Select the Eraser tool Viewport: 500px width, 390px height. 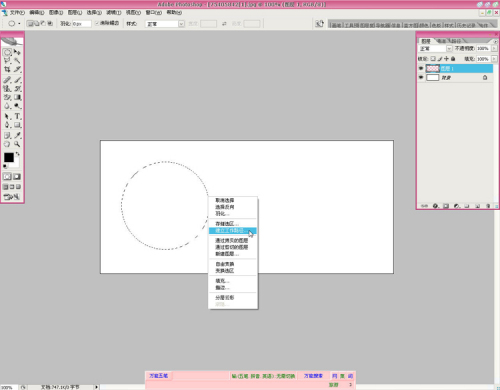tap(7, 97)
